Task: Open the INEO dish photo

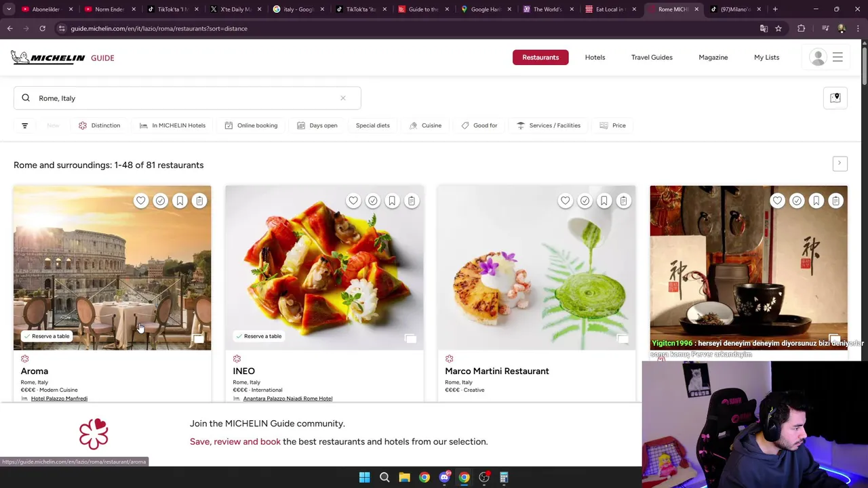Action: point(324,268)
